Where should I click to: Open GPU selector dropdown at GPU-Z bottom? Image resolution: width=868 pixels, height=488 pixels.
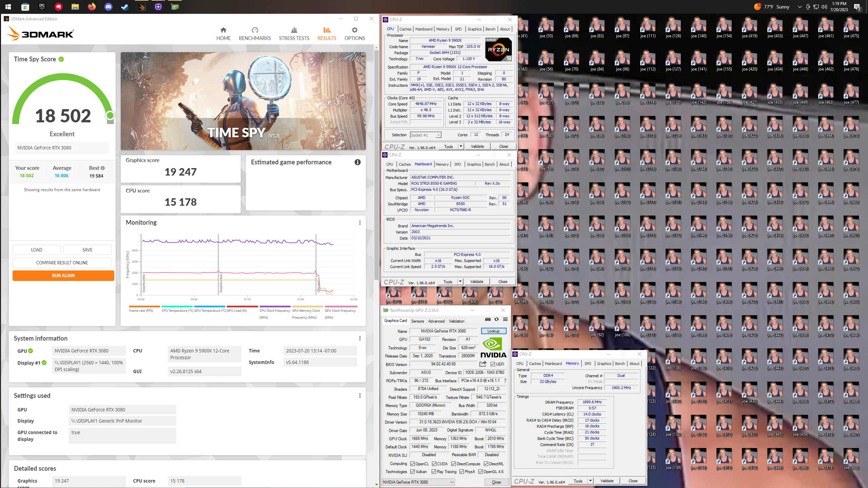coord(418,482)
